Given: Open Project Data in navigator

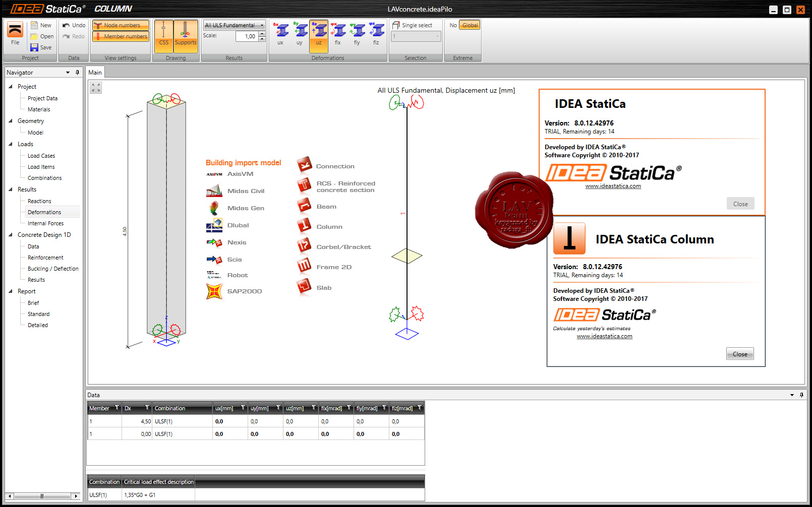Looking at the screenshot, I should coord(42,98).
